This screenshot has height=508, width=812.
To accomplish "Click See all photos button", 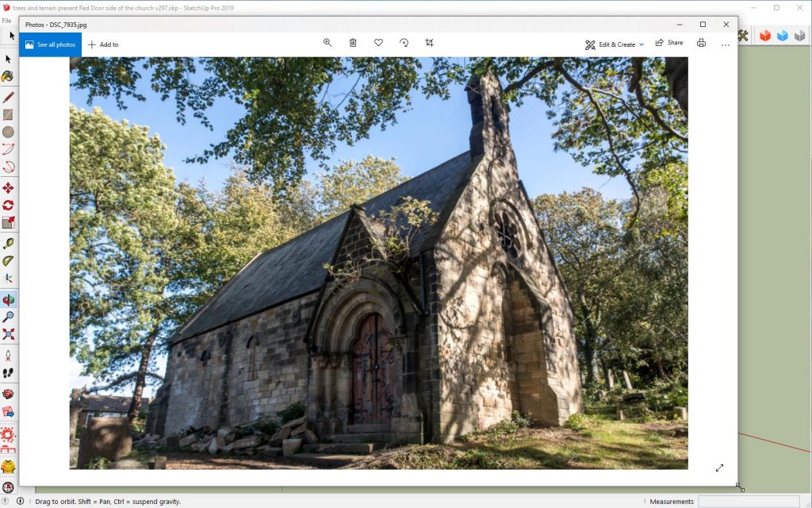I will click(51, 44).
